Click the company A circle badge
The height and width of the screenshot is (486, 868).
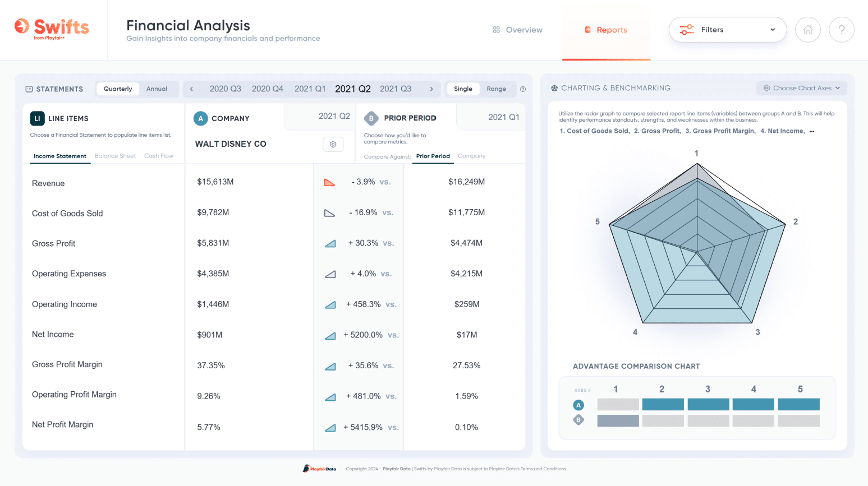(x=200, y=118)
